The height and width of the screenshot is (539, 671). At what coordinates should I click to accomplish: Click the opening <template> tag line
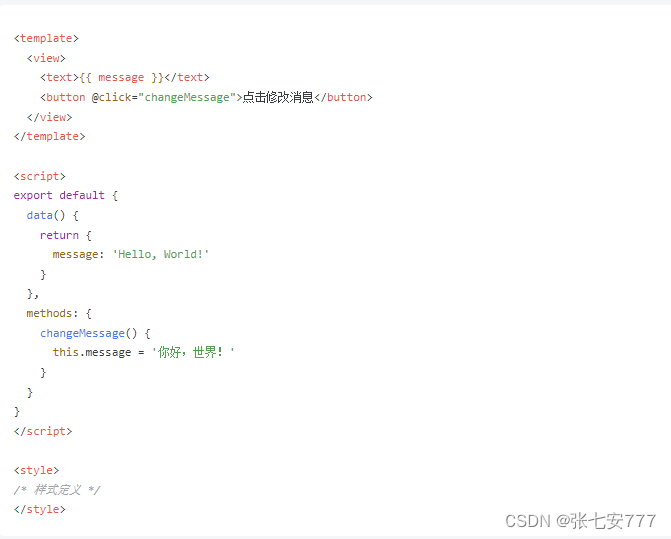pos(46,38)
